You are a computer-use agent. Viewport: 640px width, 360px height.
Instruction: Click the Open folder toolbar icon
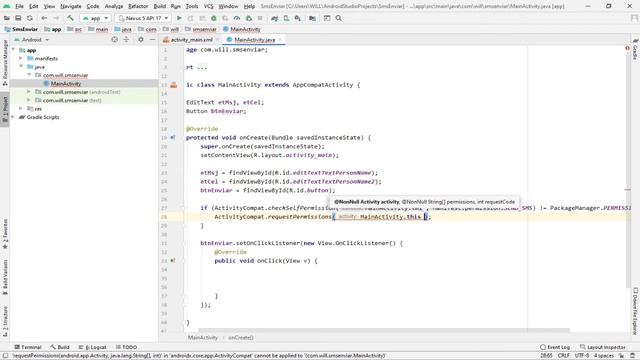[7, 18]
